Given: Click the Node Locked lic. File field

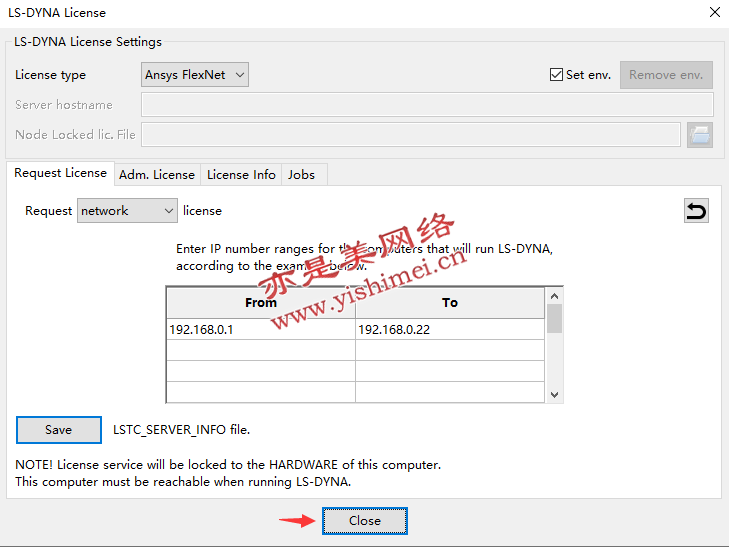Looking at the screenshot, I should tap(411, 135).
